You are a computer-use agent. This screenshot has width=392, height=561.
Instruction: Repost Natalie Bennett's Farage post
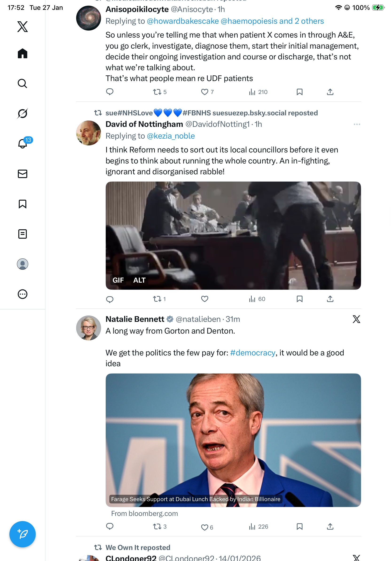[157, 526]
